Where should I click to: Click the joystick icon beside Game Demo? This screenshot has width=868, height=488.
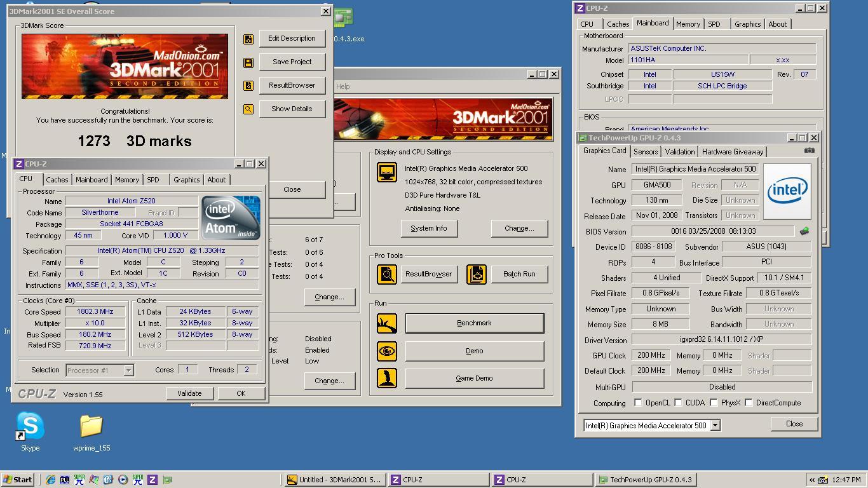pyautogui.click(x=387, y=378)
